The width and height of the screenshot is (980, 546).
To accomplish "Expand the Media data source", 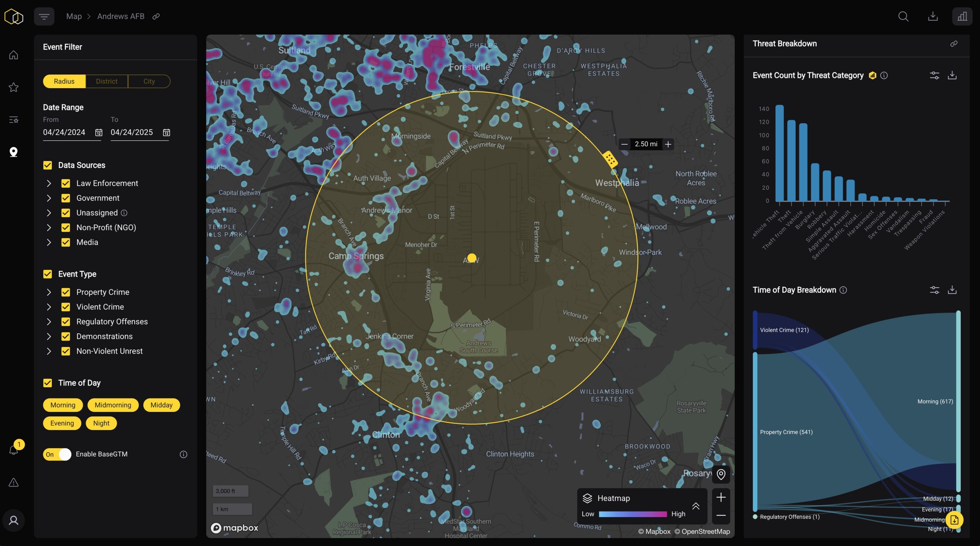I will pyautogui.click(x=49, y=242).
